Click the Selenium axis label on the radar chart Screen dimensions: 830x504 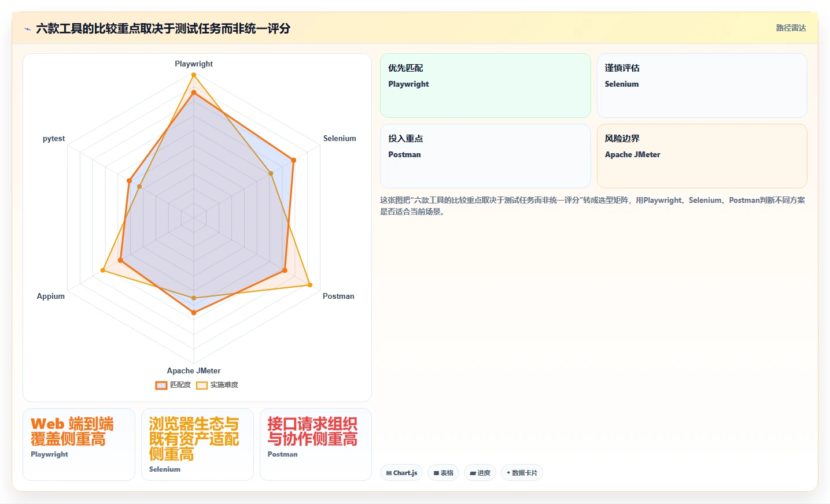pos(340,138)
